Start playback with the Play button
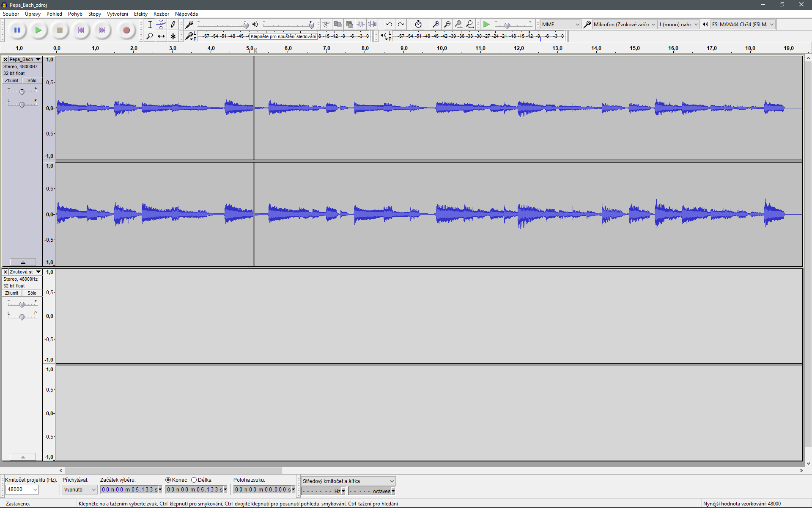This screenshot has height=508, width=812. (38, 30)
